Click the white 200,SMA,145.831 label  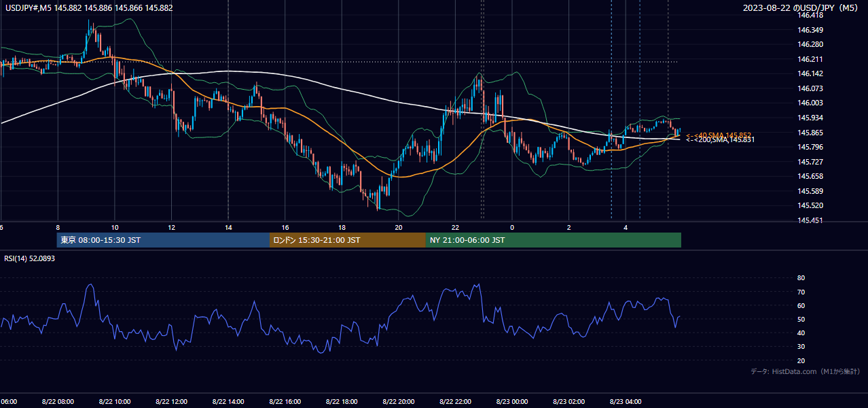[x=720, y=140]
